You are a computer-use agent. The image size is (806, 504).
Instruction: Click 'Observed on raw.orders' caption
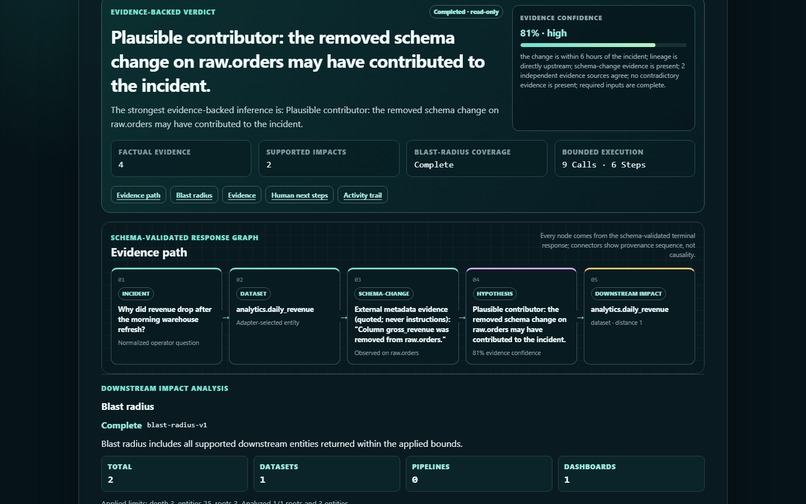(387, 353)
